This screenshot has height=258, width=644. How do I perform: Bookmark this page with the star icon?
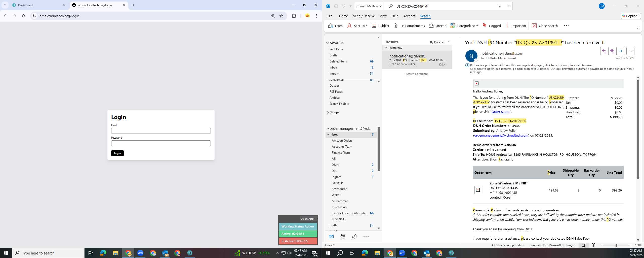click(281, 16)
